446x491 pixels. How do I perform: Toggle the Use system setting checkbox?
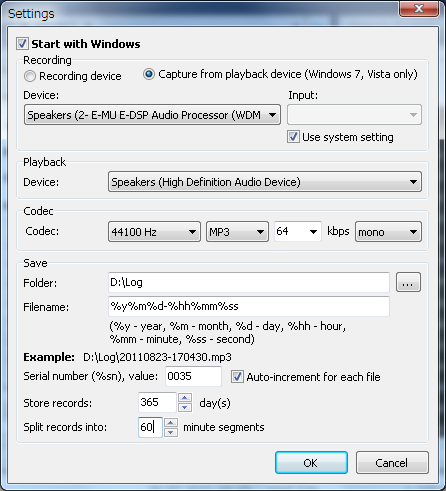pyautogui.click(x=293, y=137)
